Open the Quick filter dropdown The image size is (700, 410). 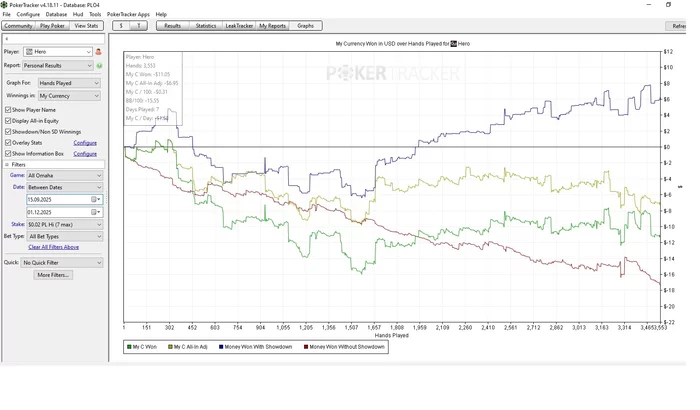click(x=62, y=263)
